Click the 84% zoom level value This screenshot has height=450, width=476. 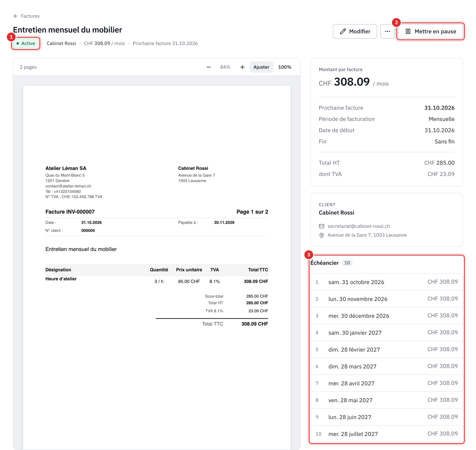coord(225,67)
